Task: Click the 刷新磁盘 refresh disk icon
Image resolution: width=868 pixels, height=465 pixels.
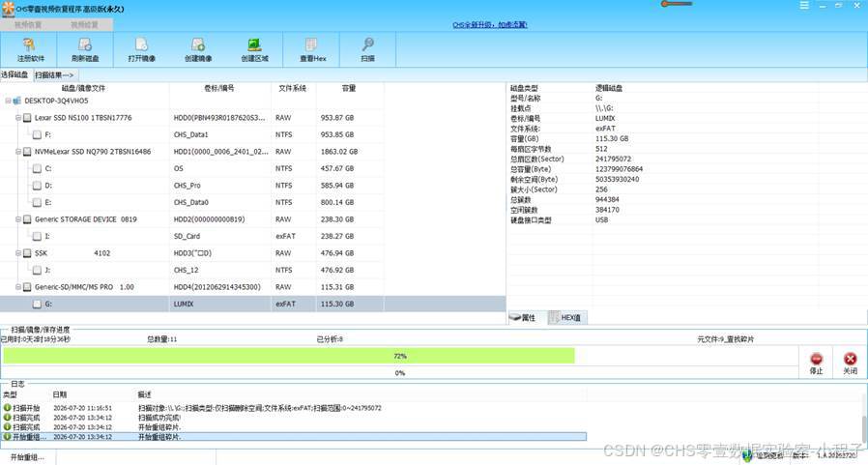Action: [85, 44]
